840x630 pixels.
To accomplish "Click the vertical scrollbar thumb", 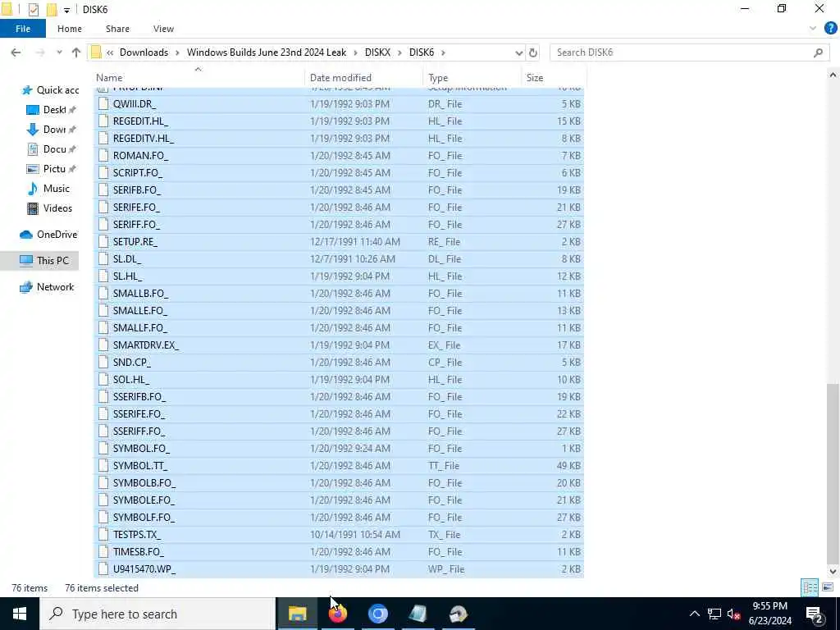I will 833,472.
